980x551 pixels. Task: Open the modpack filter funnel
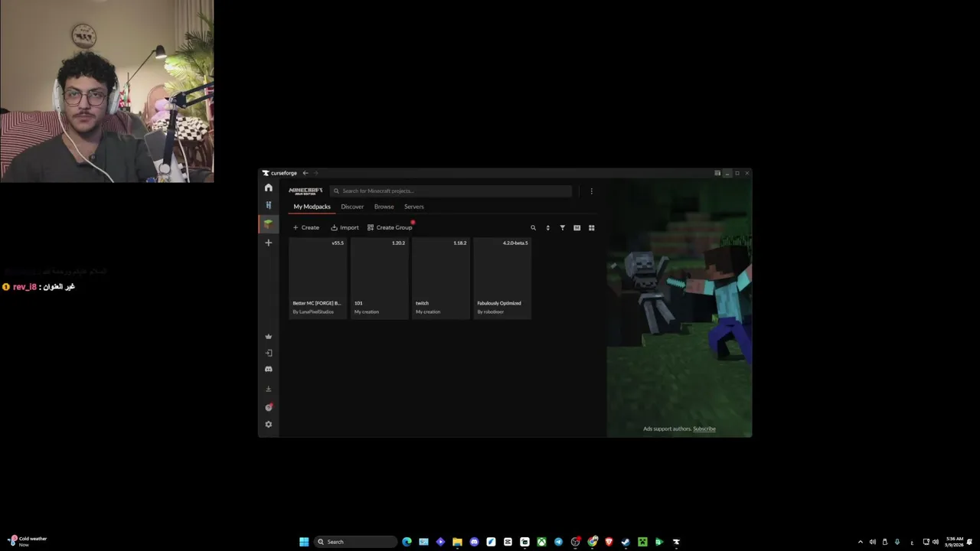coord(562,227)
